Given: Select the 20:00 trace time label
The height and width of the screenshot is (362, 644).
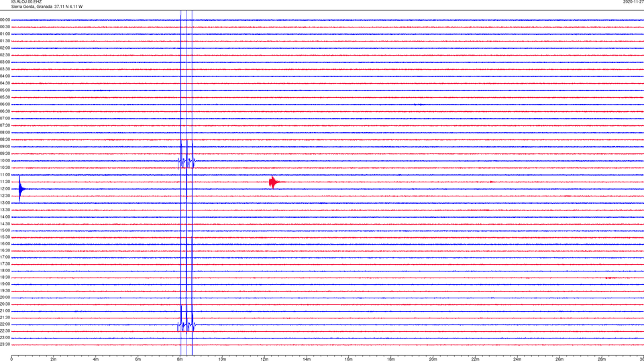Looking at the screenshot, I should [5, 297].
